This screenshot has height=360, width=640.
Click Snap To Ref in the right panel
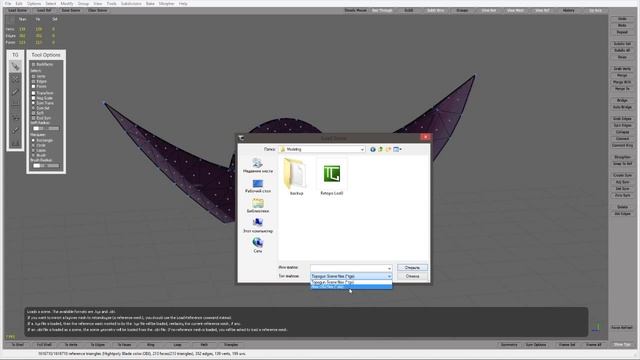(622, 164)
